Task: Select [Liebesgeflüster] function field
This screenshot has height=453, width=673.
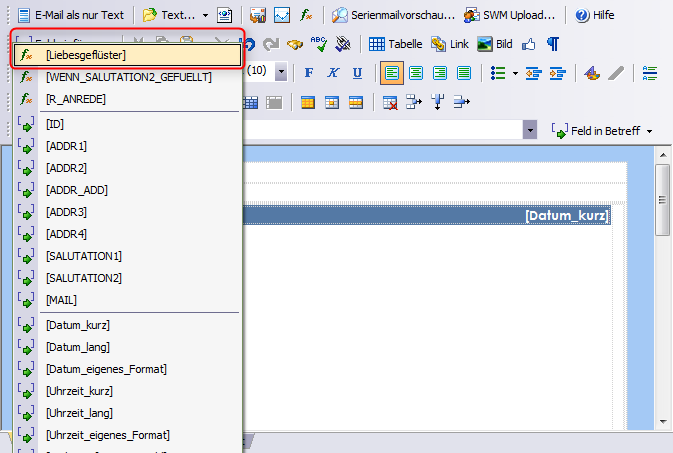Action: tap(127, 55)
